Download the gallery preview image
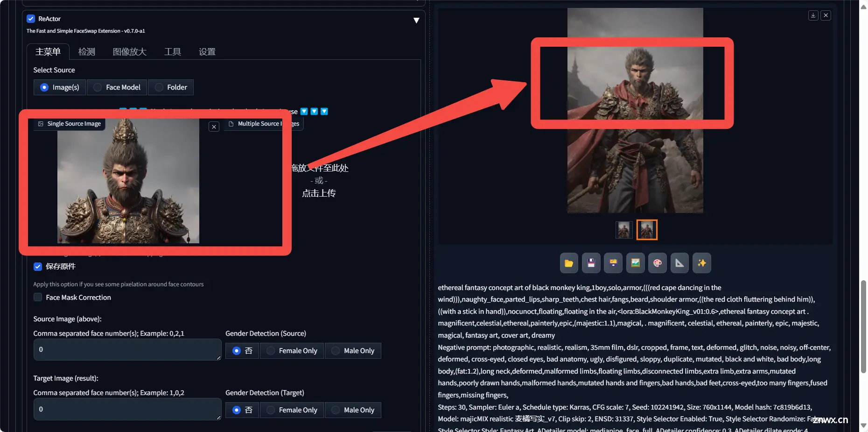 click(813, 15)
